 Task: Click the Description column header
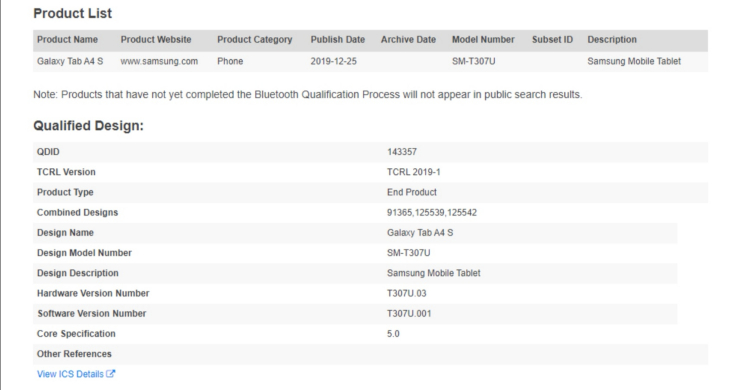(x=612, y=40)
